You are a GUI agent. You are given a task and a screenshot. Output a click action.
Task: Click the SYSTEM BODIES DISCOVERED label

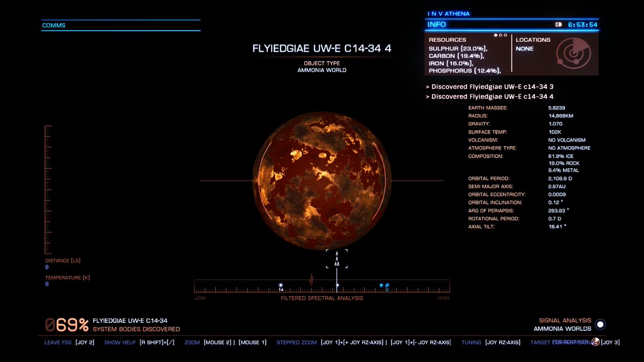(x=136, y=329)
